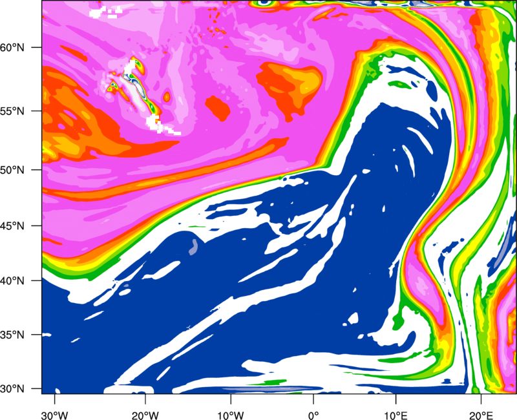Click the 50°N latitude label

click(x=12, y=171)
